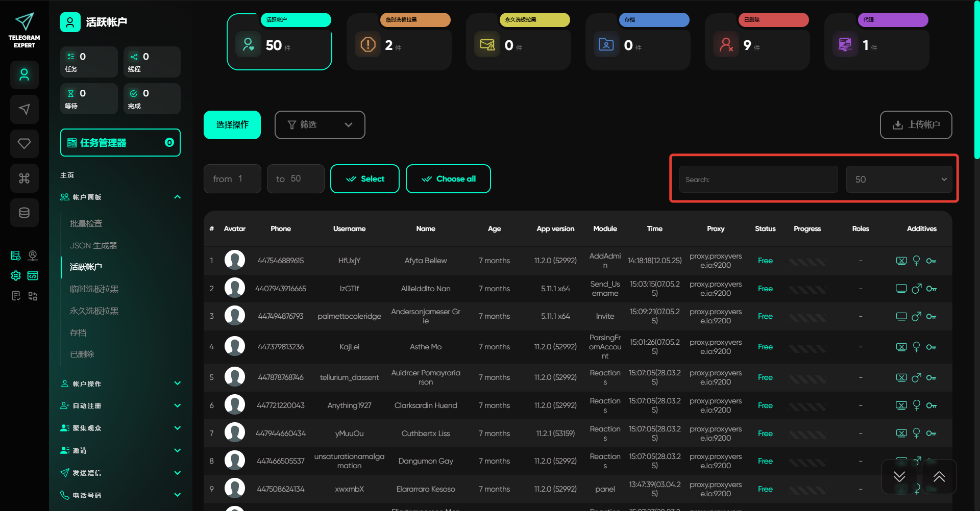Click the paper plane icon in left rail
Viewport: 980px width, 511px height.
tap(24, 109)
